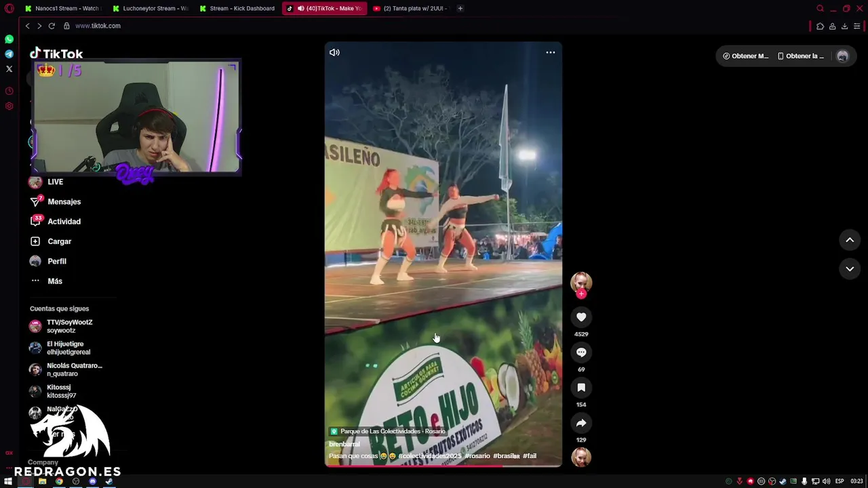Open Steam from the taskbar

pos(109,481)
